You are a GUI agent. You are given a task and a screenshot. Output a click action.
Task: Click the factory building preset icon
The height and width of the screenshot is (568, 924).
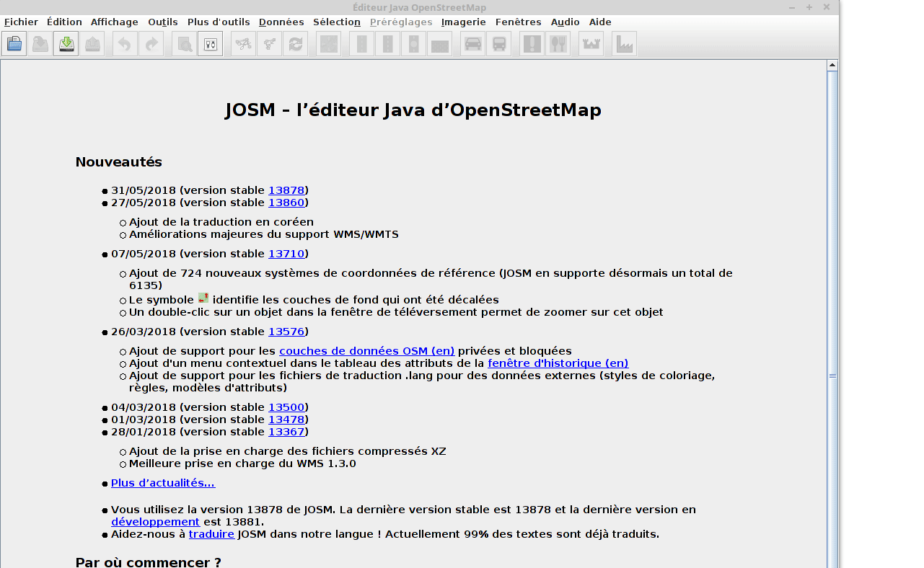[x=624, y=44]
